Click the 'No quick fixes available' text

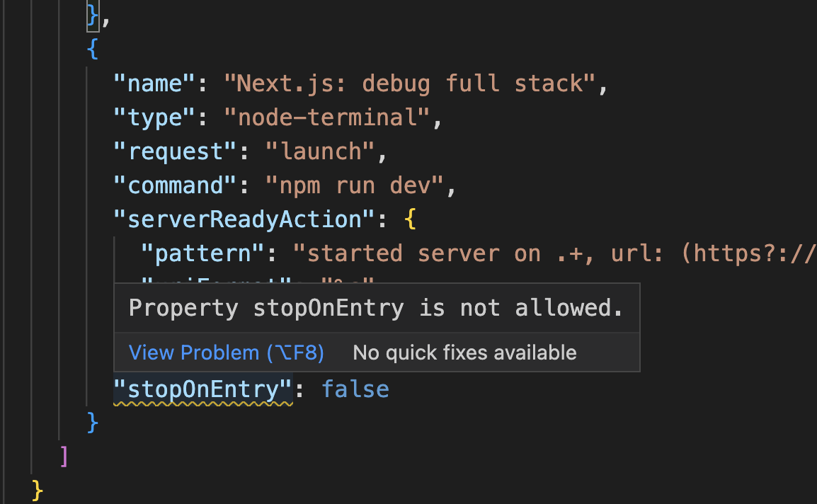tap(464, 353)
